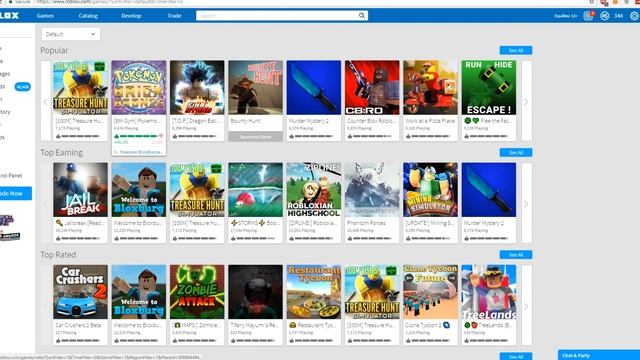
Task: Click the Top Rated section heading
Action: tap(58, 254)
